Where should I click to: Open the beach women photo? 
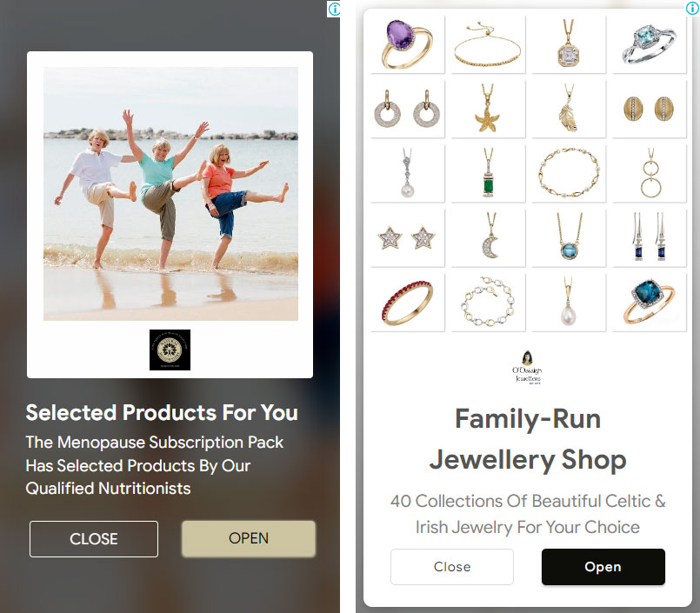click(170, 194)
